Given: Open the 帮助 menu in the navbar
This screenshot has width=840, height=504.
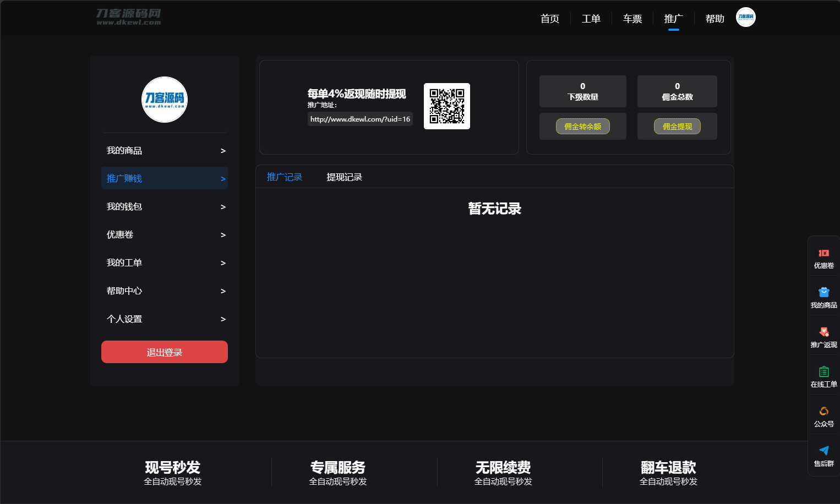Looking at the screenshot, I should [x=714, y=18].
